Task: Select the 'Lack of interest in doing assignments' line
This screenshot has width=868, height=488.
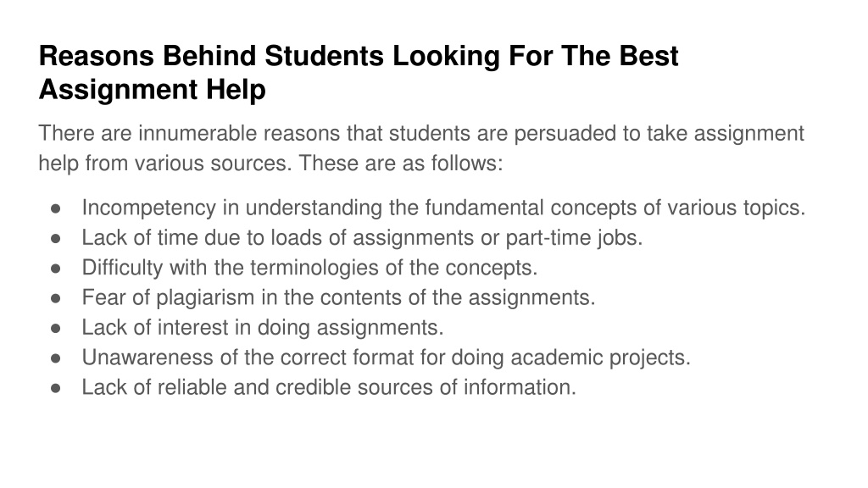Action: (x=263, y=328)
